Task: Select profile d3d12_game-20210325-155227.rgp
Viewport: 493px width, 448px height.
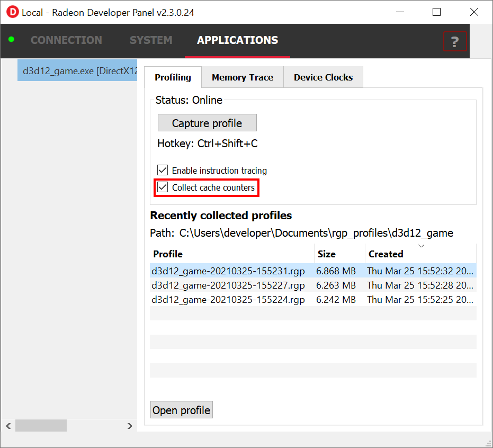Action: (228, 285)
